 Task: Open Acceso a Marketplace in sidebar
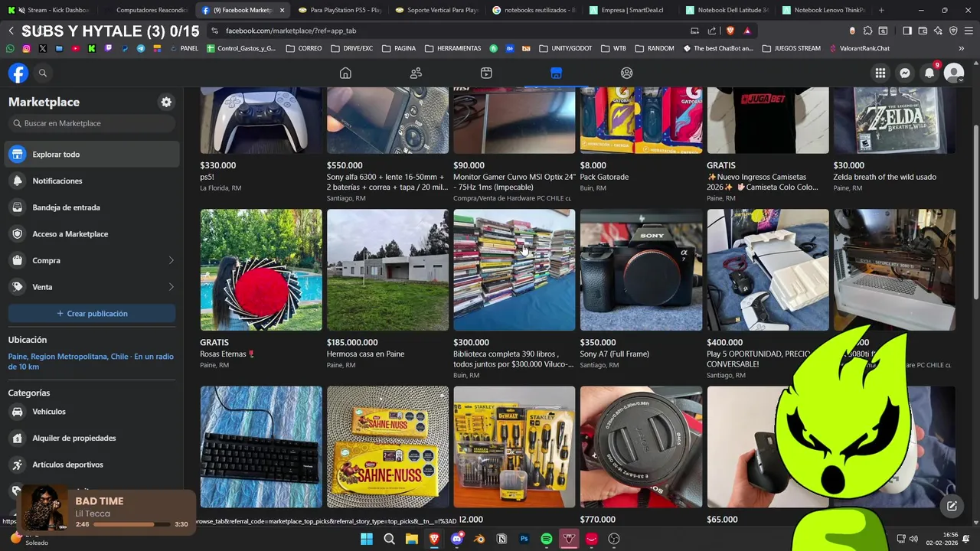(x=92, y=234)
